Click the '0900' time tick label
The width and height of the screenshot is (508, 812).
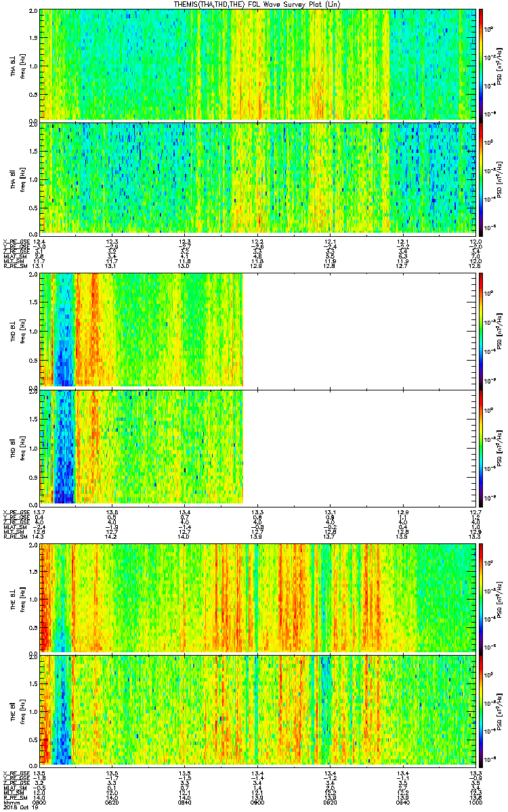tap(258, 803)
